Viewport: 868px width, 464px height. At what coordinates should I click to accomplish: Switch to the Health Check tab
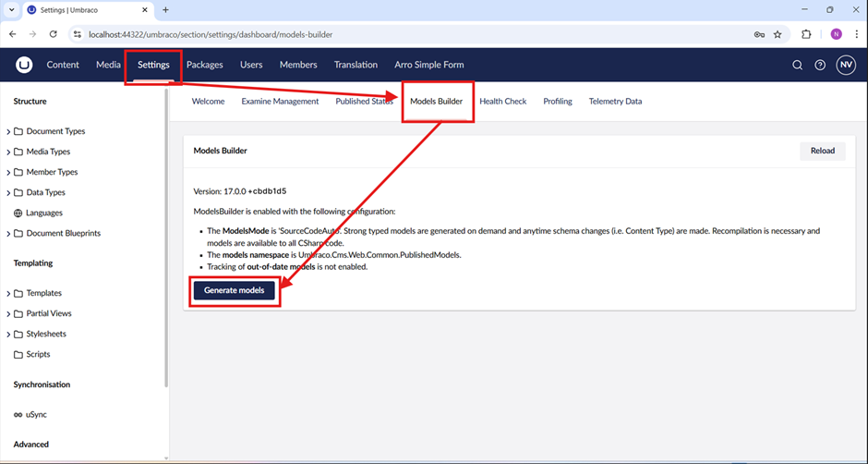(502, 102)
